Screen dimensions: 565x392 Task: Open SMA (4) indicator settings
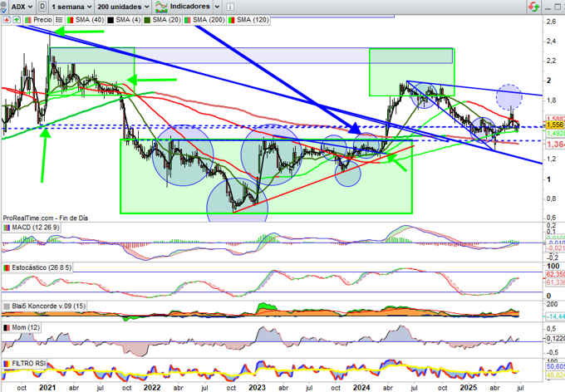(128, 20)
